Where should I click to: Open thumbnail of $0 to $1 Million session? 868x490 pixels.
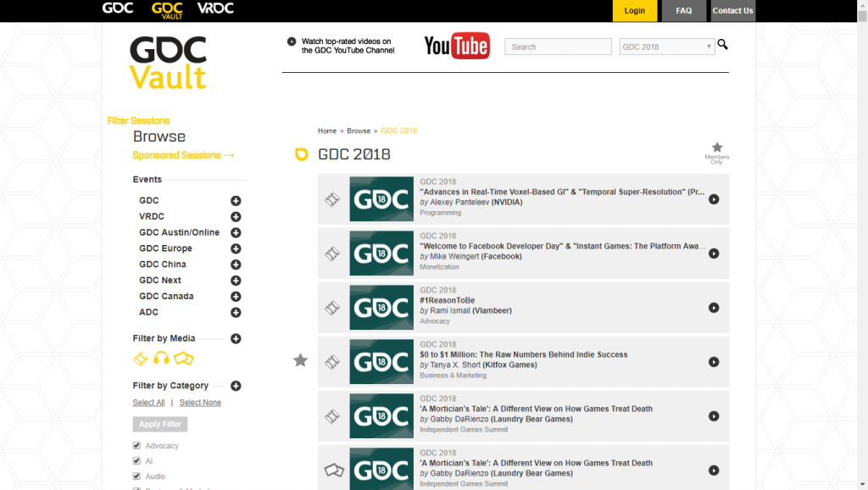(381, 362)
